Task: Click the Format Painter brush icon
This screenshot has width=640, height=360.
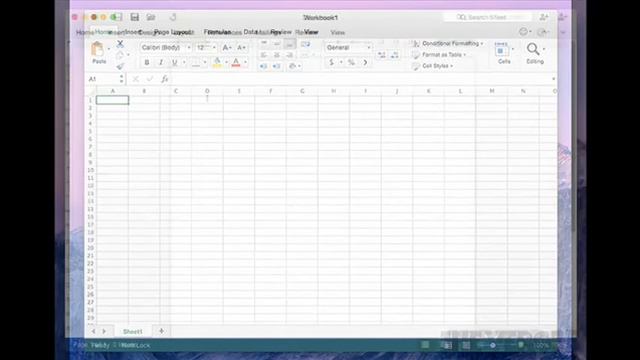Action: pos(120,66)
